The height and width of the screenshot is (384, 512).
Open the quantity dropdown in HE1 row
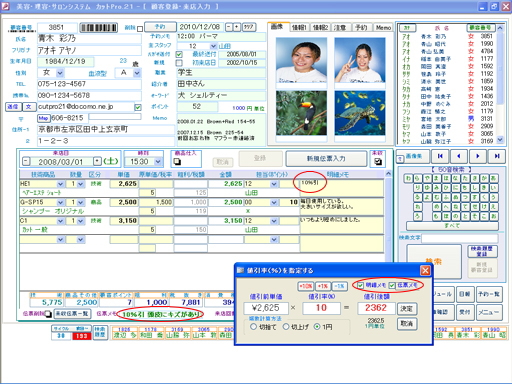tap(81, 184)
